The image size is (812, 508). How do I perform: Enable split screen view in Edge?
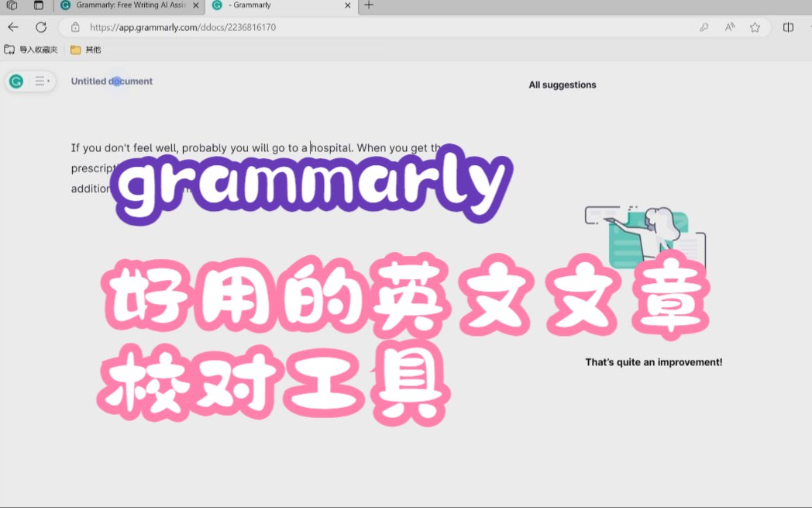tap(789, 27)
